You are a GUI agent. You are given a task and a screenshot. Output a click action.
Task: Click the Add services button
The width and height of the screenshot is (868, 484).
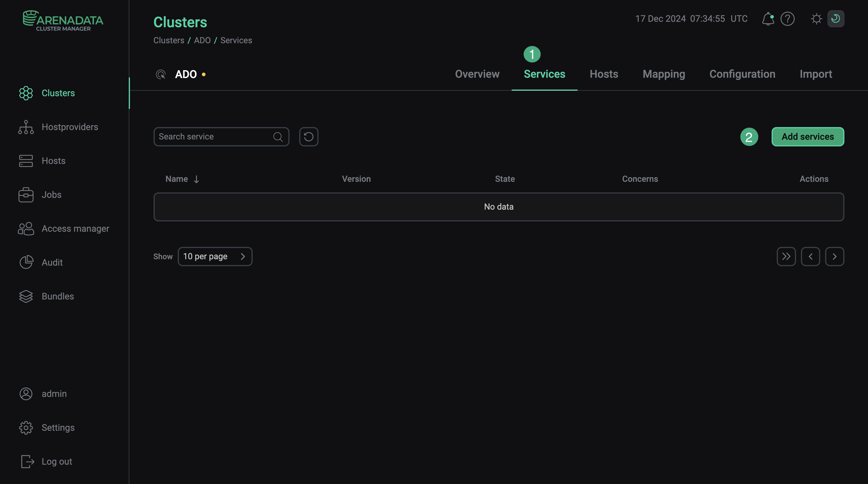807,137
